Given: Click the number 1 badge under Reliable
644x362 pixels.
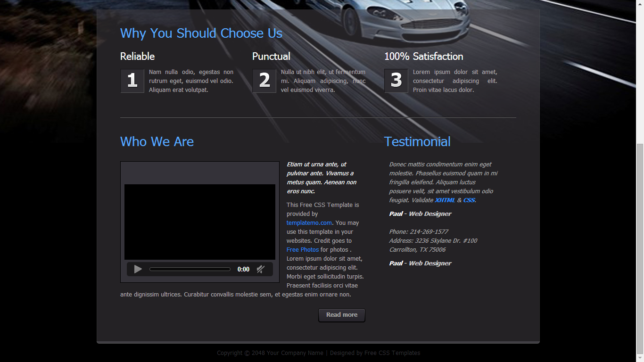Looking at the screenshot, I should coord(132,81).
